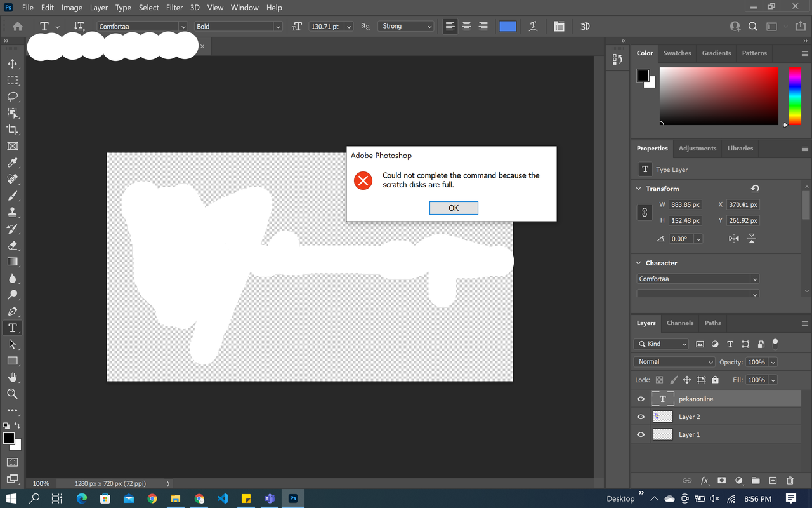Viewport: 812px width, 508px height.
Task: Open the Select menu
Action: coord(148,8)
